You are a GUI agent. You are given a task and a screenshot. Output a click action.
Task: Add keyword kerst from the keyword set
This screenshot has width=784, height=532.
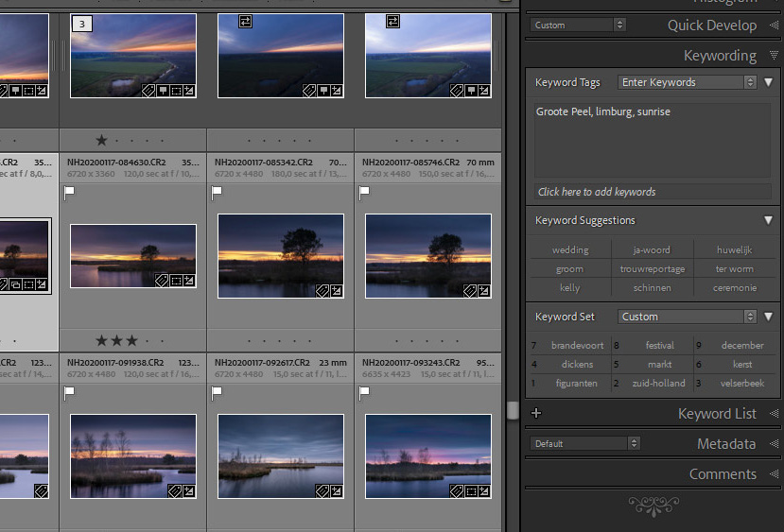tap(742, 364)
